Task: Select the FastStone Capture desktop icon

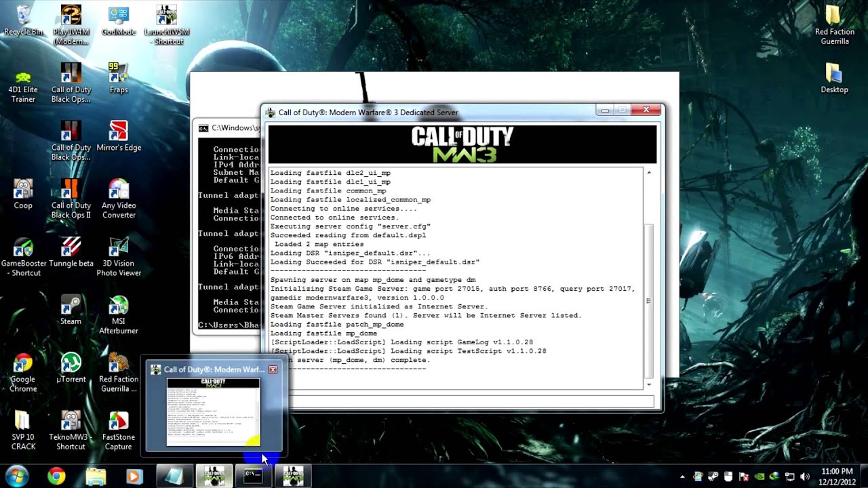Action: tap(119, 430)
